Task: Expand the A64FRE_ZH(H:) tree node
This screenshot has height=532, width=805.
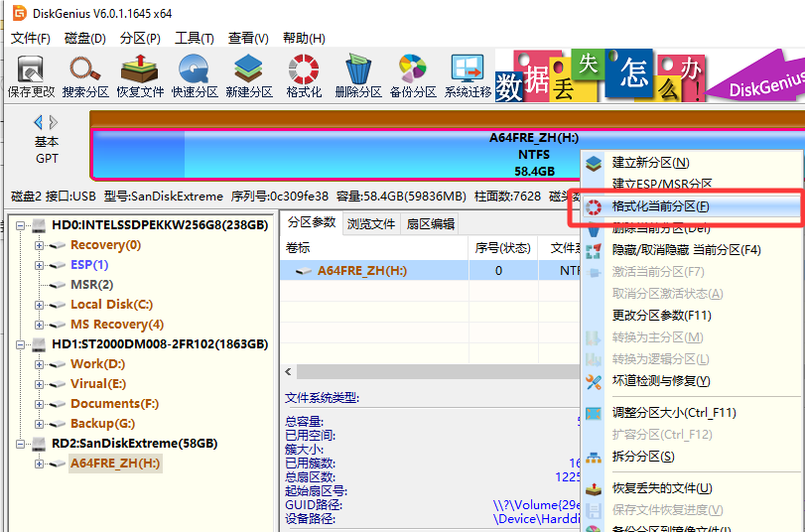Action: pyautogui.click(x=39, y=464)
